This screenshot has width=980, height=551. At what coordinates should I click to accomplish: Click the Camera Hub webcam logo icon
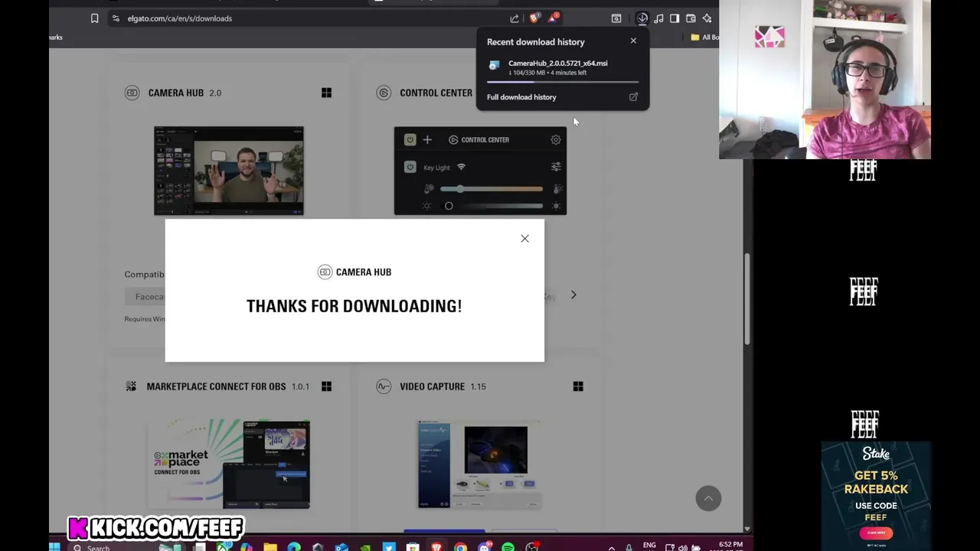click(132, 93)
